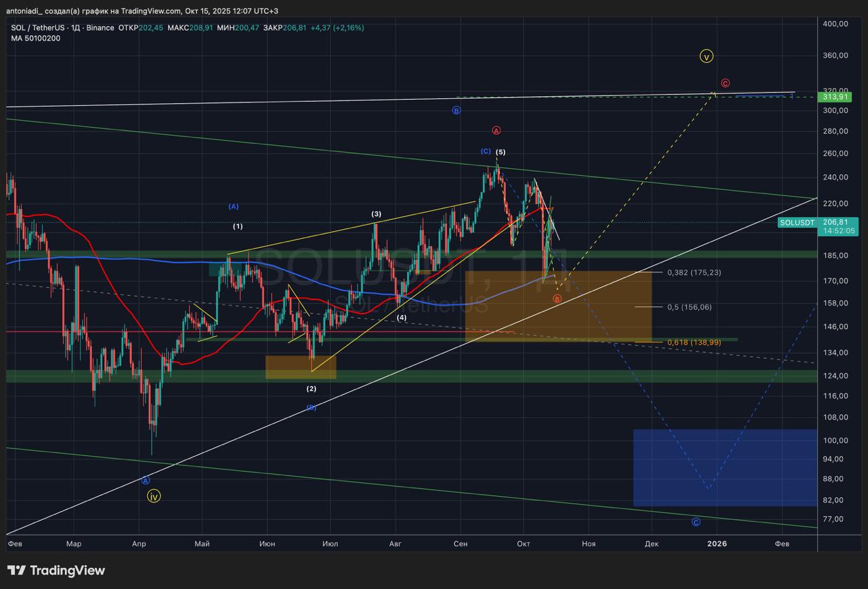Click the white (5) wave label at the peak
This screenshot has height=589, width=868.
(x=500, y=152)
